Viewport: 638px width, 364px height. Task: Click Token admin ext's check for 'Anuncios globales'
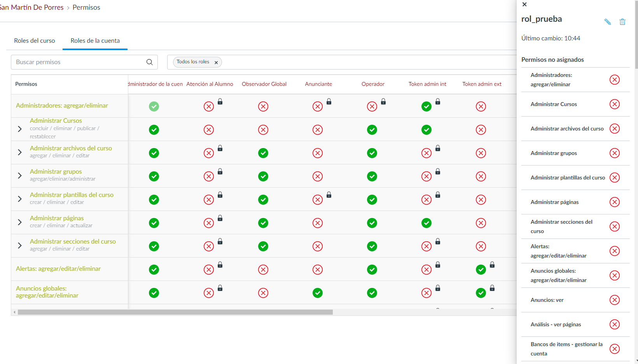tap(481, 293)
